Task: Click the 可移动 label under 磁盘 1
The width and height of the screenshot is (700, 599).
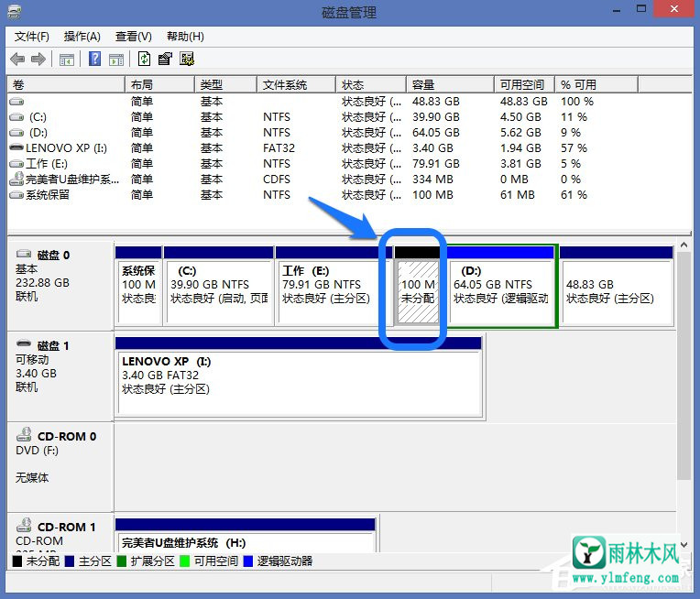Action: coord(32,360)
